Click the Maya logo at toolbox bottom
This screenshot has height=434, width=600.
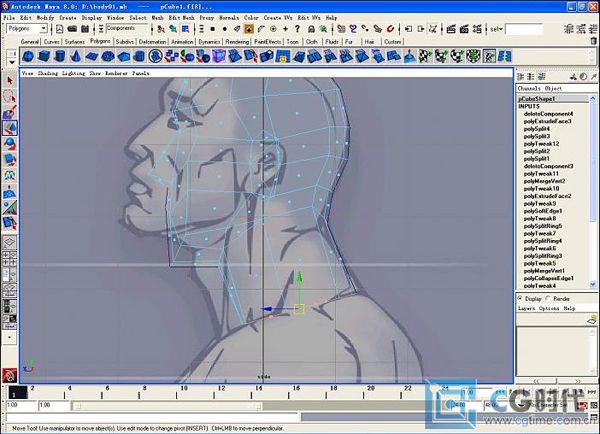point(10,375)
